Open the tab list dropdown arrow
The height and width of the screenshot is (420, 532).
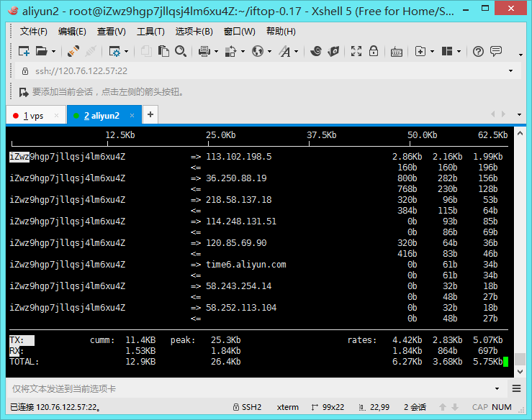[x=519, y=114]
